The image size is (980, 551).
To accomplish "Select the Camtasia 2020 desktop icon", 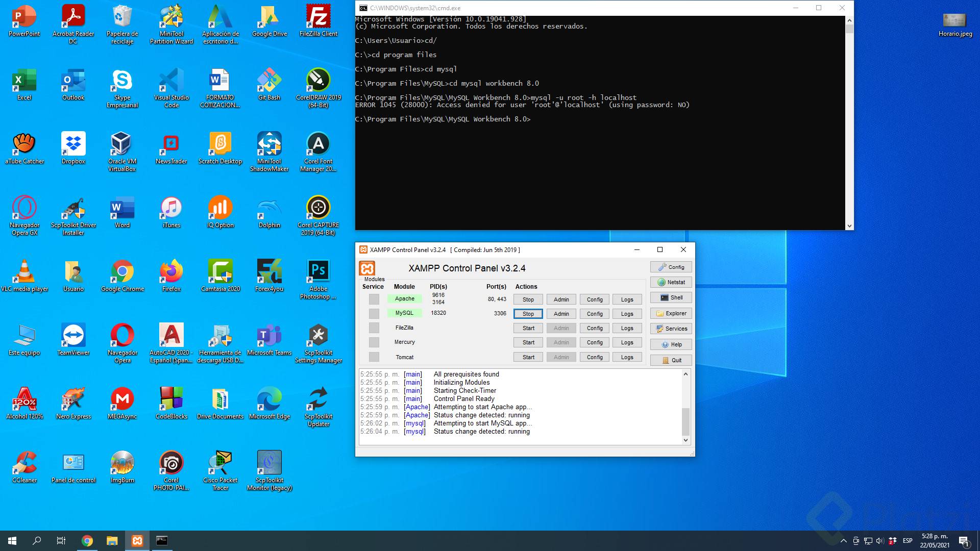I will tap(220, 276).
